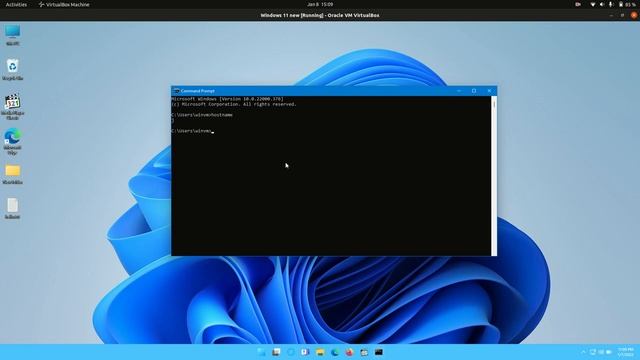Open network icon in Windows tray
Screen dimensions: 640x360
tap(593, 352)
